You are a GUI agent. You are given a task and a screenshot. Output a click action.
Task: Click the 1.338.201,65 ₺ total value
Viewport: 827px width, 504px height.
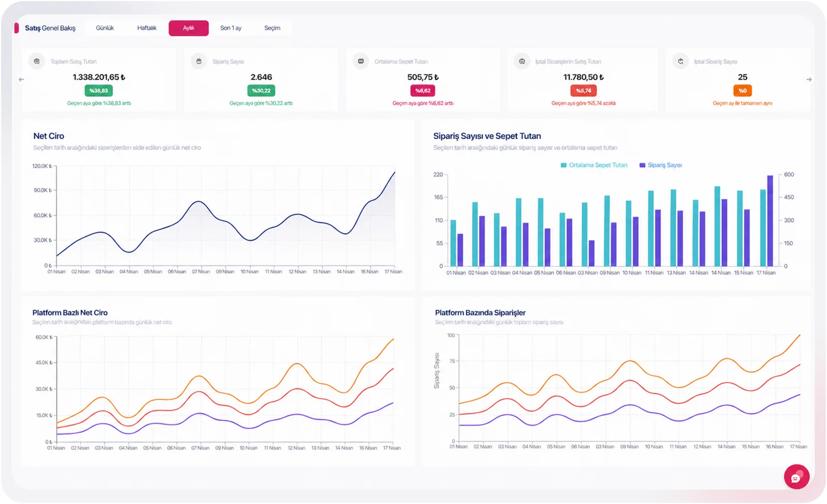[99, 77]
